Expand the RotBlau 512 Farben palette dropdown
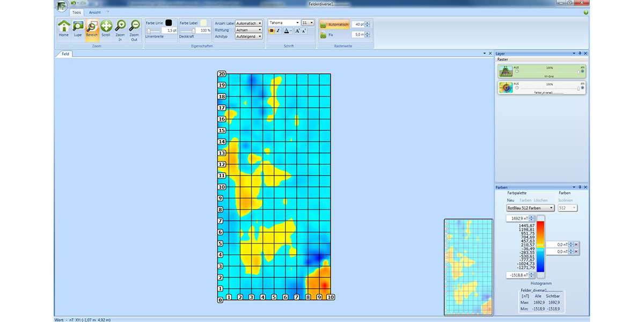Screen dimensions: 644x322 tap(530, 208)
